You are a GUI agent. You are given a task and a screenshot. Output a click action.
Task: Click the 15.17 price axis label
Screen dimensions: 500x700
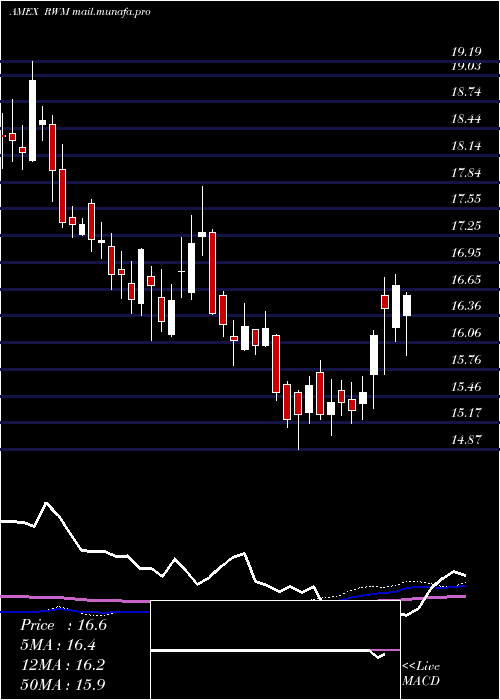(x=466, y=412)
